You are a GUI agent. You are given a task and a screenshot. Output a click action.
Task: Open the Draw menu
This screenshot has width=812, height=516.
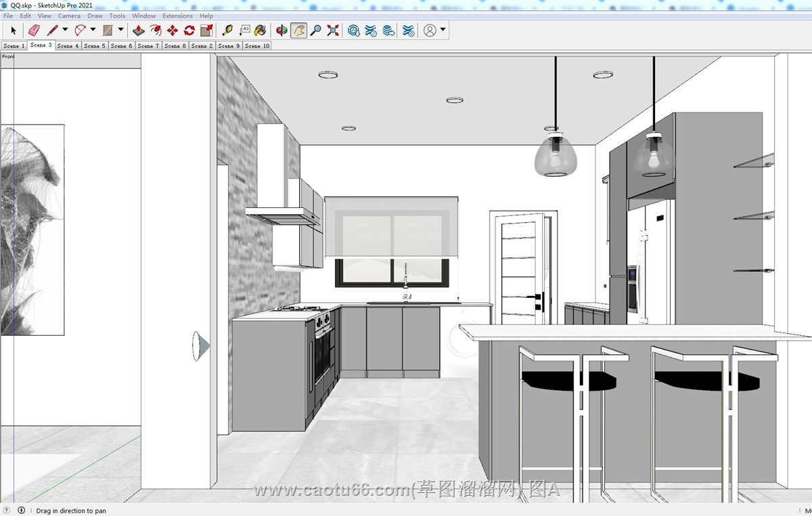[x=95, y=16]
